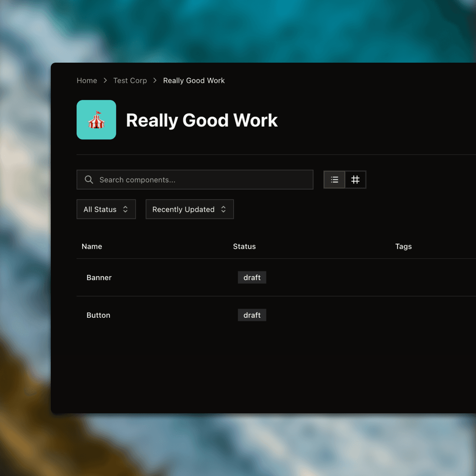Navigate to Test Corp breadcrumb
The width and height of the screenshot is (476, 476).
point(130,81)
